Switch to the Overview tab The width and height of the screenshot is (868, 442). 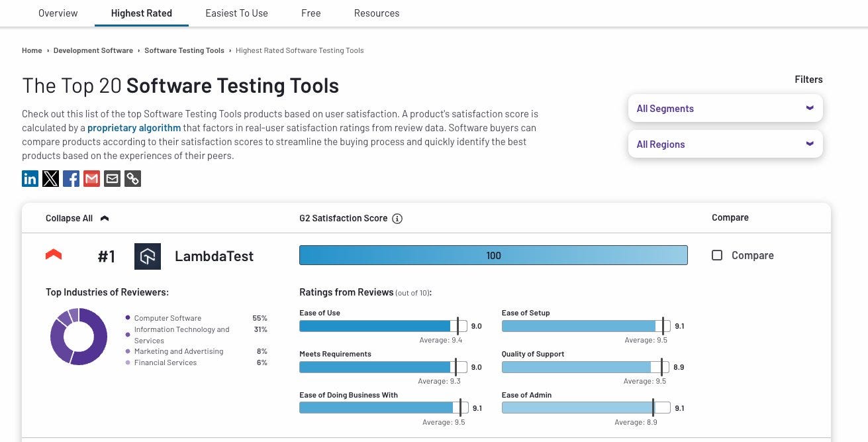pyautogui.click(x=58, y=13)
